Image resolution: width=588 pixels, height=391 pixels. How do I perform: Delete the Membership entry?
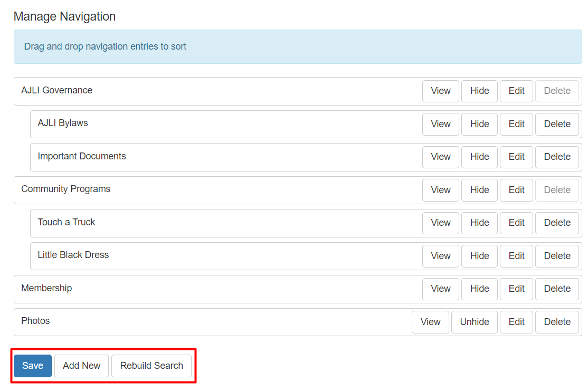(x=557, y=289)
